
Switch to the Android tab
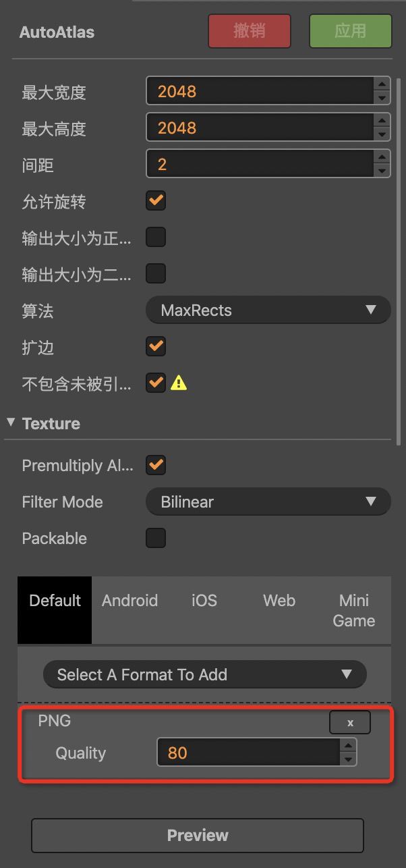[129, 601]
